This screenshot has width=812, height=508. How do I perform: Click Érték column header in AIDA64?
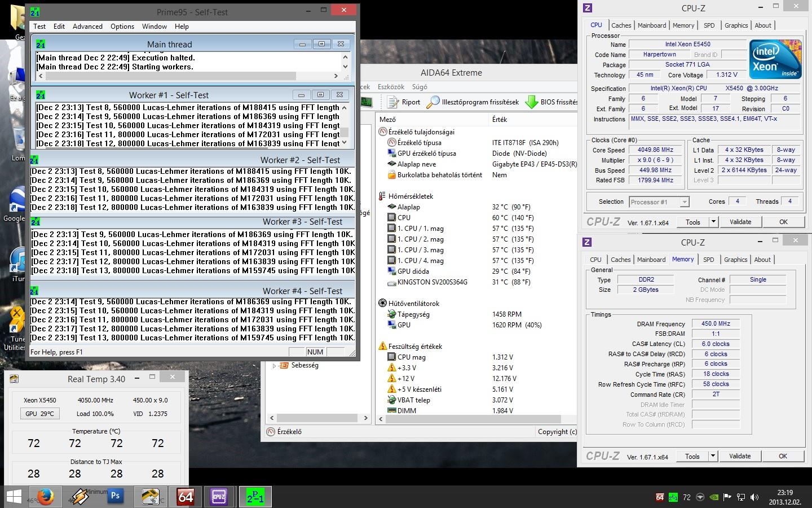coord(533,119)
